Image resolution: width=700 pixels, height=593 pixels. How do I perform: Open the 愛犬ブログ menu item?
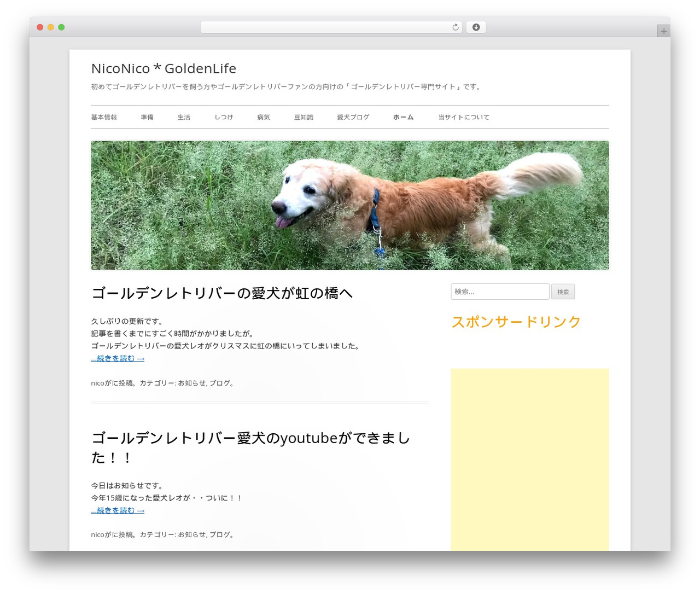(353, 117)
